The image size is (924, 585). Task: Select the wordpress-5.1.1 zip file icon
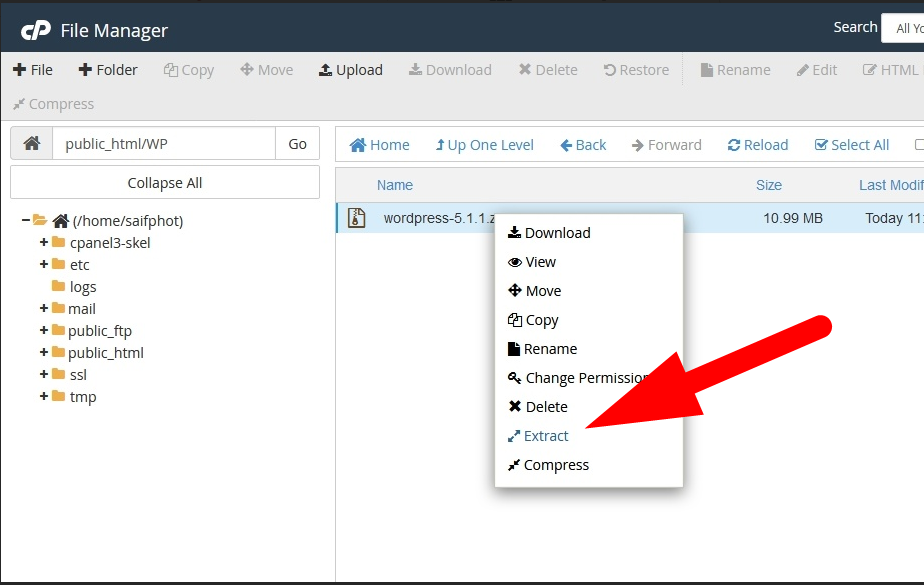click(357, 218)
